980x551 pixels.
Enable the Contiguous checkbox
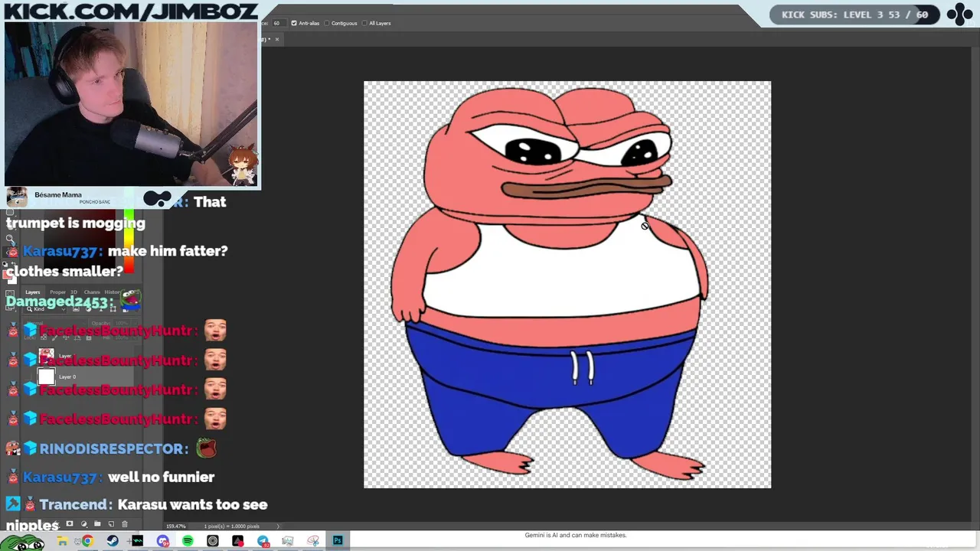[327, 23]
